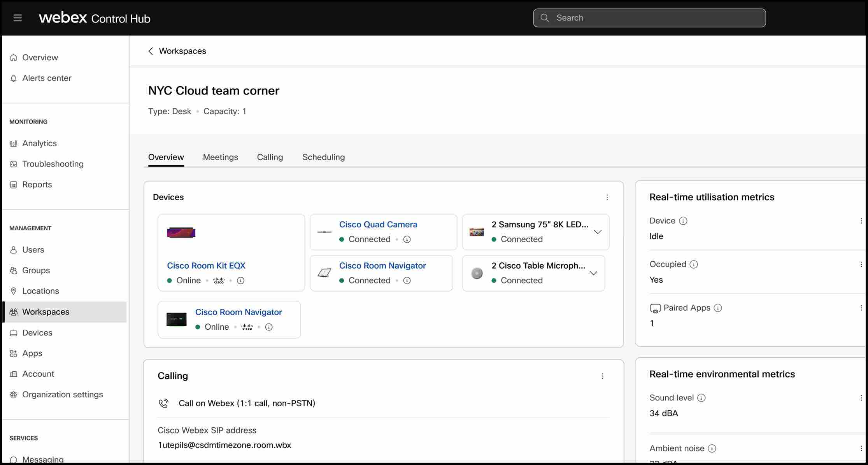Click the Devices icon in sidebar
The width and height of the screenshot is (868, 465).
click(14, 333)
